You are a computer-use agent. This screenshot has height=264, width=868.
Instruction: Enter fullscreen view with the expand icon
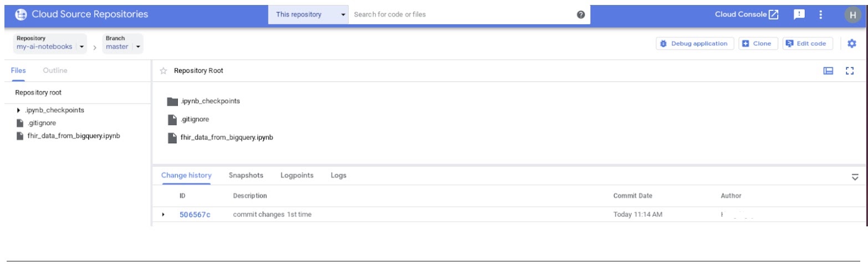(849, 71)
